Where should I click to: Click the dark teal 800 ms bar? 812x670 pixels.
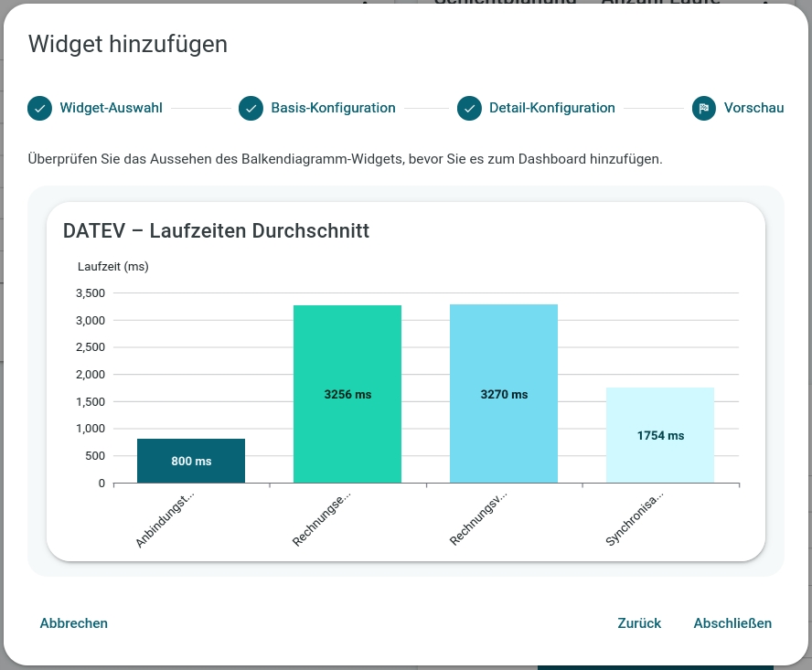[x=191, y=461]
